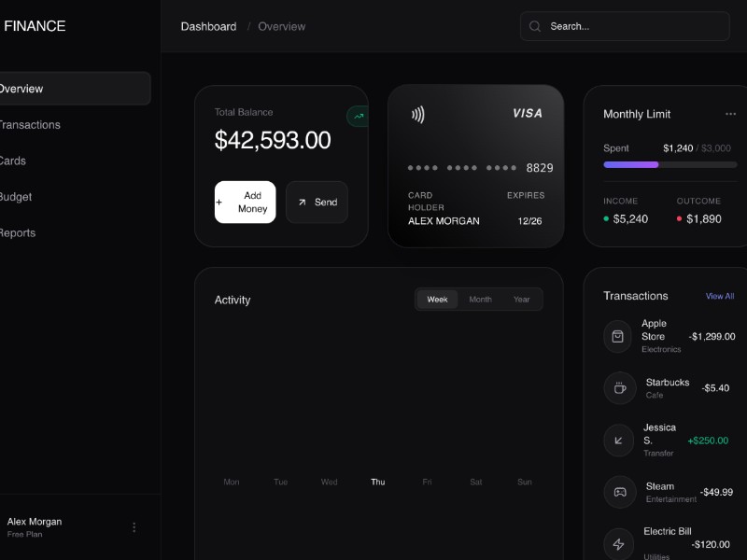Click the green trending-up icon on Total Balance
This screenshot has width=747, height=560.
[x=358, y=116]
